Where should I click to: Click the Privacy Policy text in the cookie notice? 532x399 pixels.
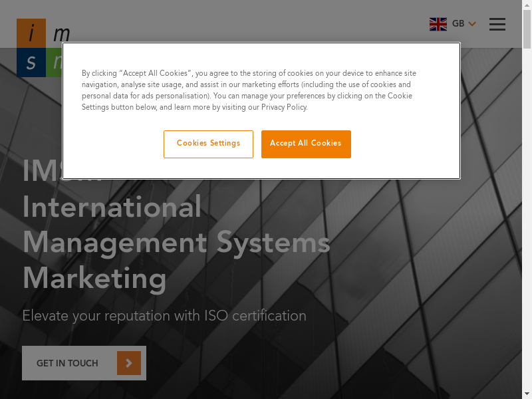click(x=284, y=107)
